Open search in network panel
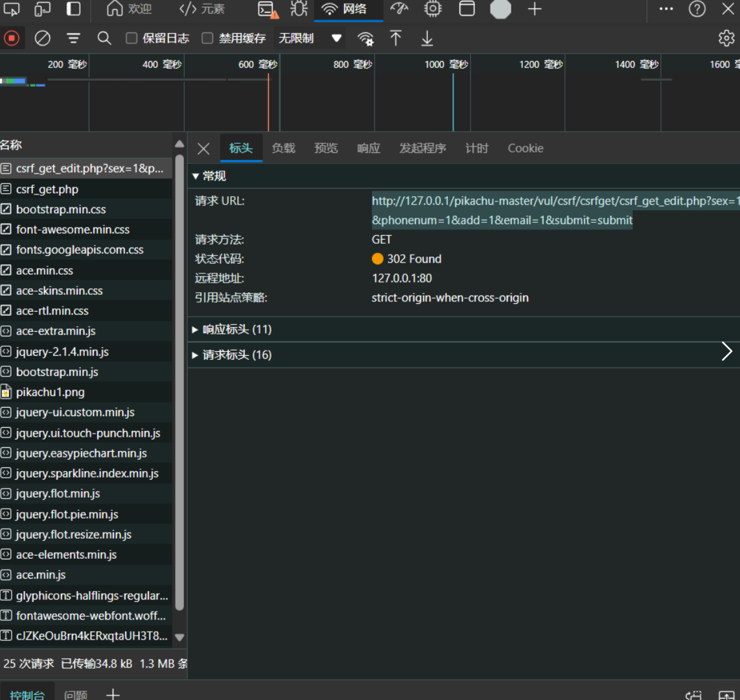Screen dimensions: 740x700 click(x=104, y=38)
